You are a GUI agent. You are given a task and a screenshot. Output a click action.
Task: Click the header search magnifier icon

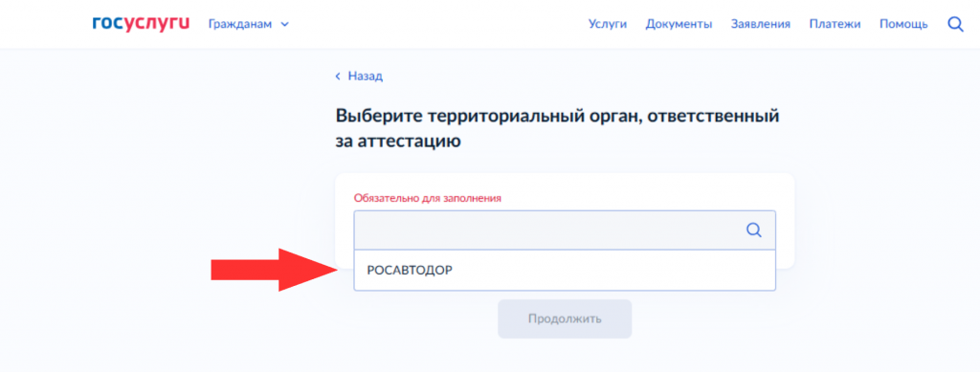[x=955, y=24]
